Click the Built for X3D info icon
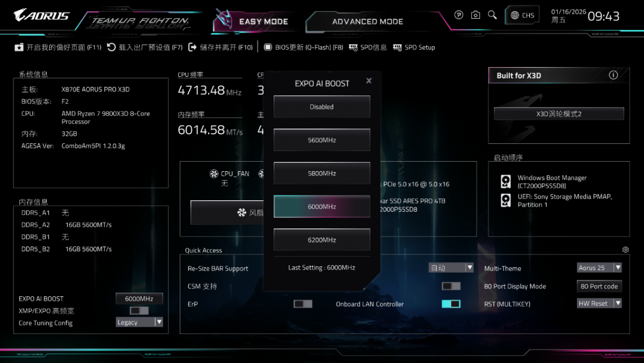Image resolution: width=644 pixels, height=363 pixels. [x=613, y=75]
